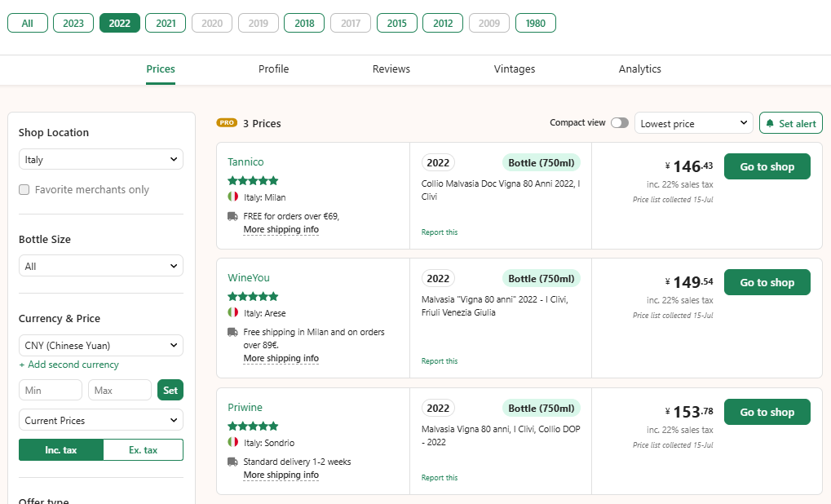The width and height of the screenshot is (831, 504).
Task: Open More shipping info for WineYou
Action: pyautogui.click(x=281, y=358)
